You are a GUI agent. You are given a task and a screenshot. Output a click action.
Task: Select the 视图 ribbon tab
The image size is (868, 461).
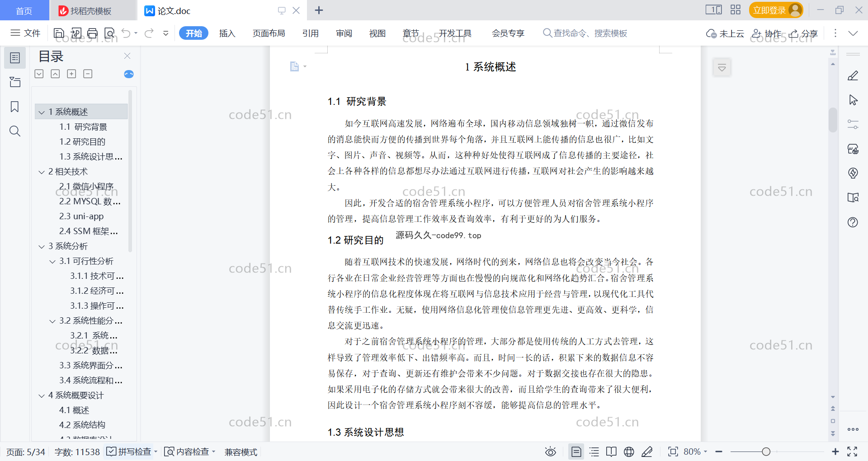(377, 33)
